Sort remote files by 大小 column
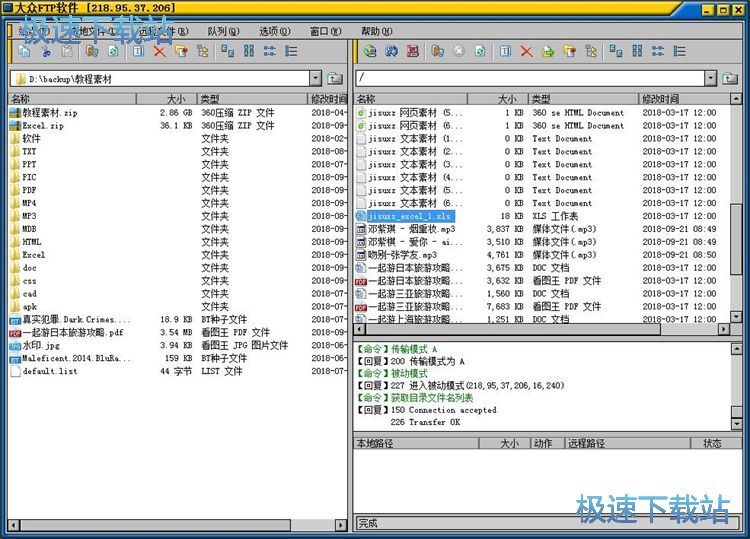This screenshot has height=539, width=750. click(x=497, y=99)
